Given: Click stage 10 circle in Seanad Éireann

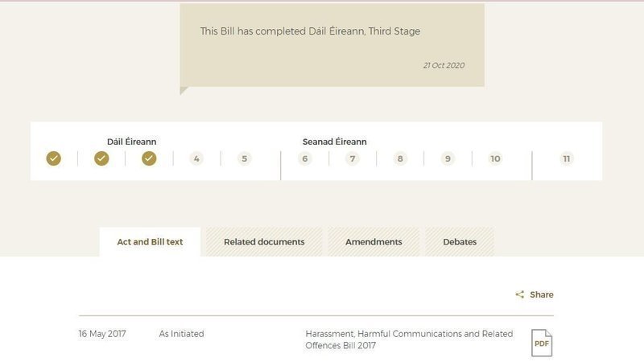Looking at the screenshot, I should tap(495, 158).
